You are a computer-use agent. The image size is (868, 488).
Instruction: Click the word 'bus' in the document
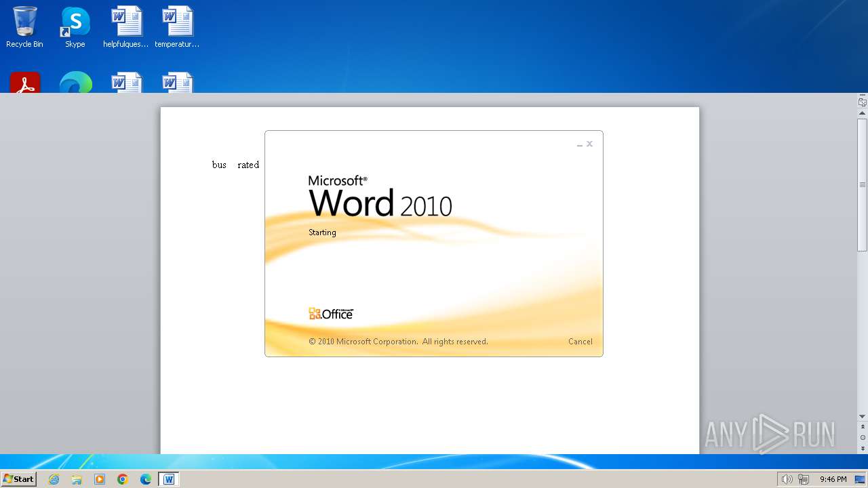tap(219, 165)
